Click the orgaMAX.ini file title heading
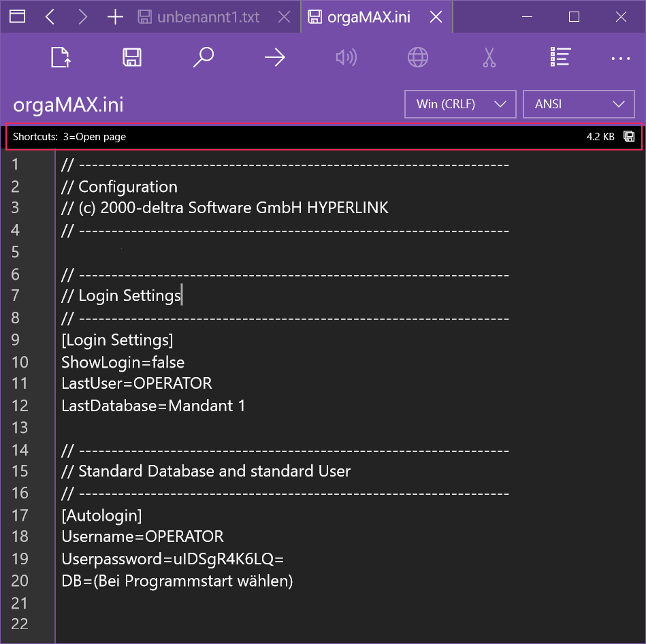The width and height of the screenshot is (646, 644). coord(68,105)
